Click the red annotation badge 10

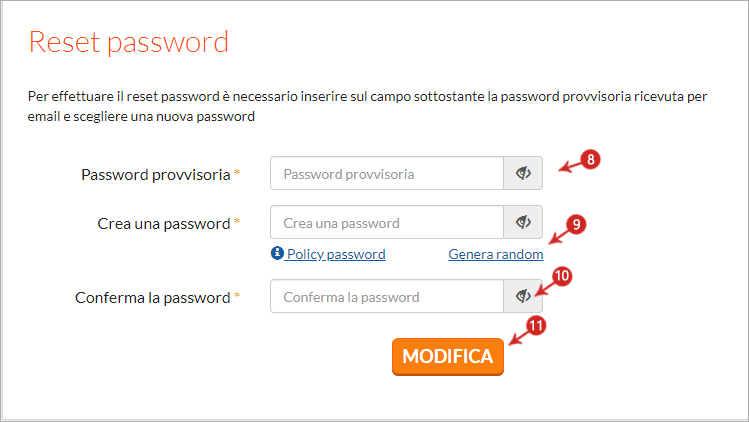(562, 276)
